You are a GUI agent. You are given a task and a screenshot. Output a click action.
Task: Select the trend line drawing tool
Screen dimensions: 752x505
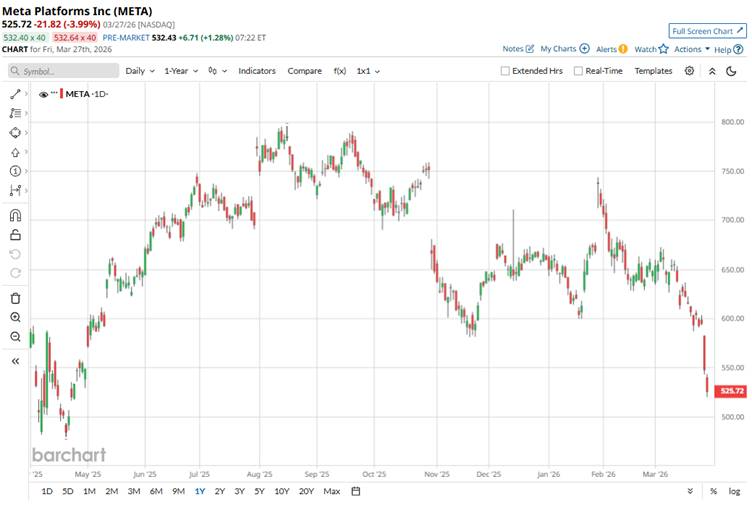pos(15,93)
